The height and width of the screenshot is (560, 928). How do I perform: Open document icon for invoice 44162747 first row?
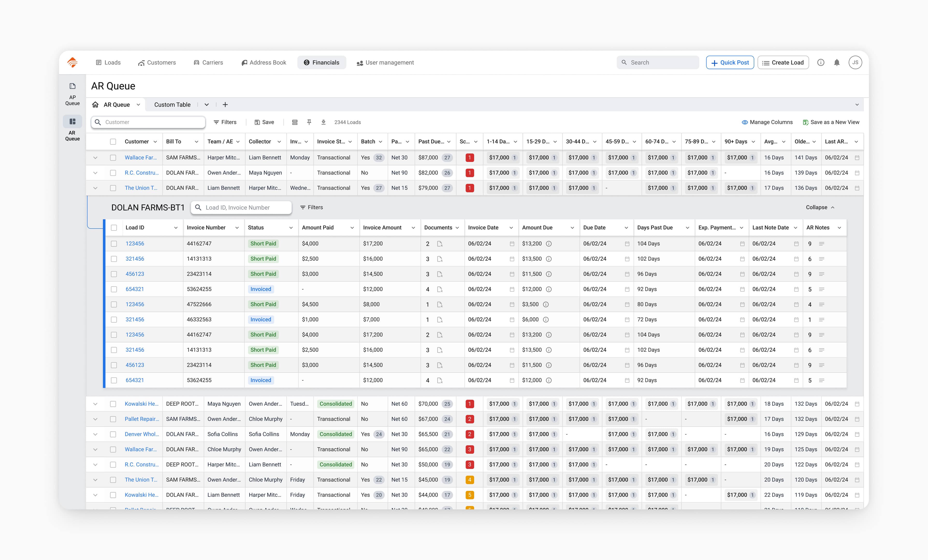coord(440,244)
